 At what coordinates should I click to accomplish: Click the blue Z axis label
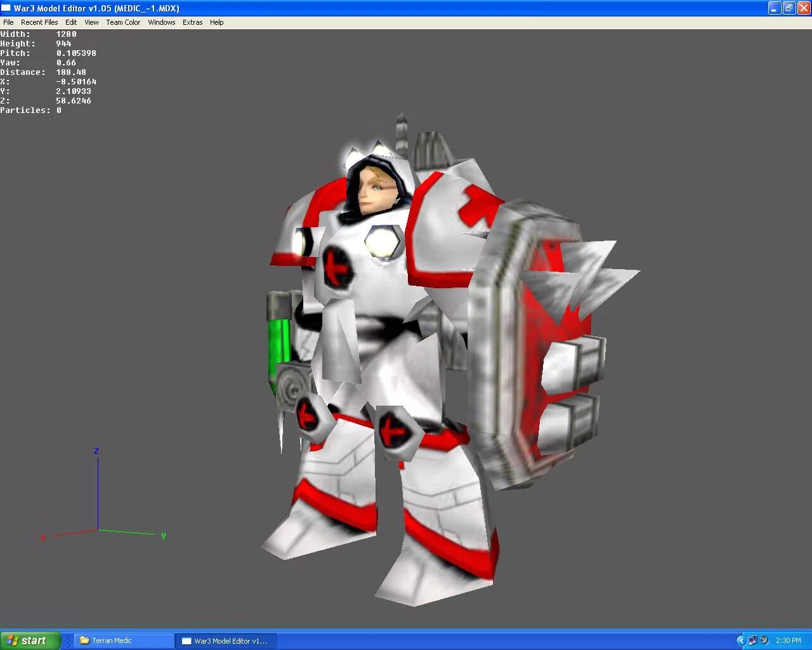[x=96, y=451]
